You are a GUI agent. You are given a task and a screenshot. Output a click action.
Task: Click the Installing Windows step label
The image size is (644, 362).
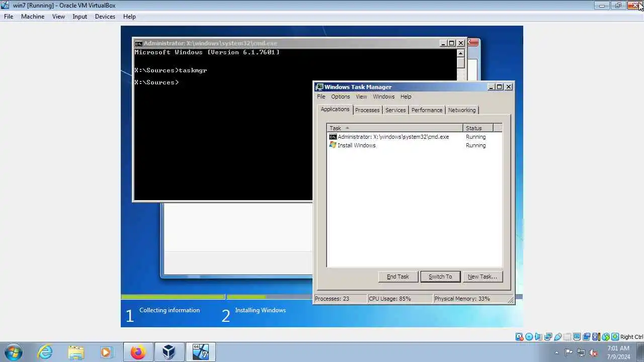[x=260, y=310]
